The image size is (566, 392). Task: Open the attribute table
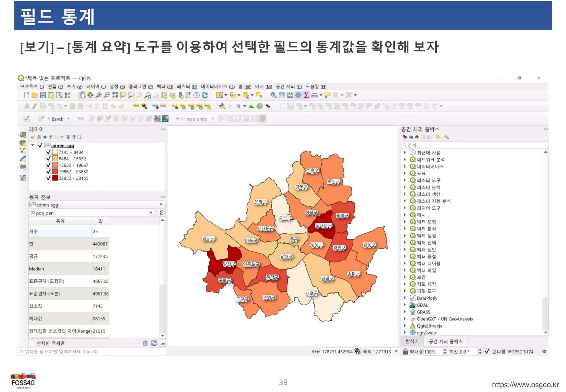click(x=282, y=95)
